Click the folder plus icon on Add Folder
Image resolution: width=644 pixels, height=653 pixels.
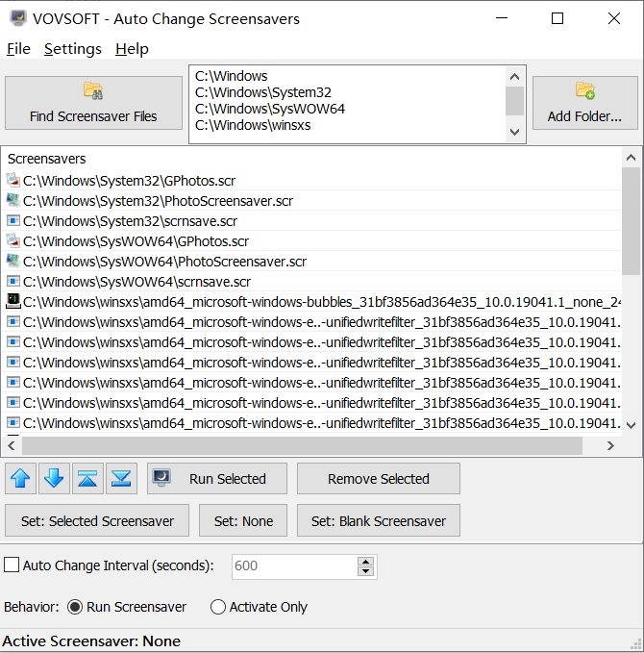585,90
